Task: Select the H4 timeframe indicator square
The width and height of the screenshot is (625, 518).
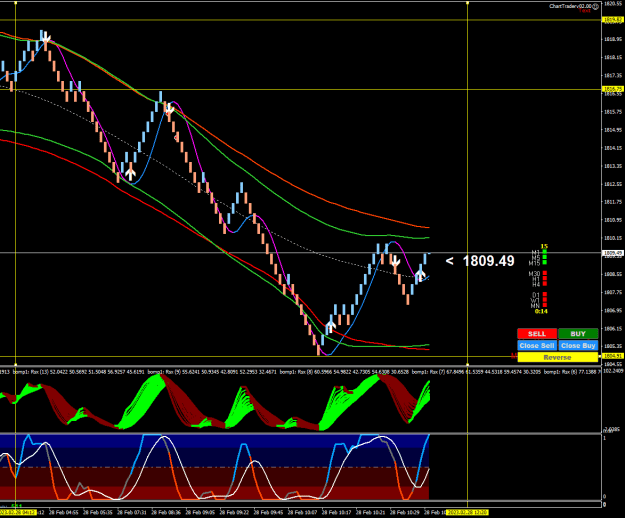Action: [544, 284]
